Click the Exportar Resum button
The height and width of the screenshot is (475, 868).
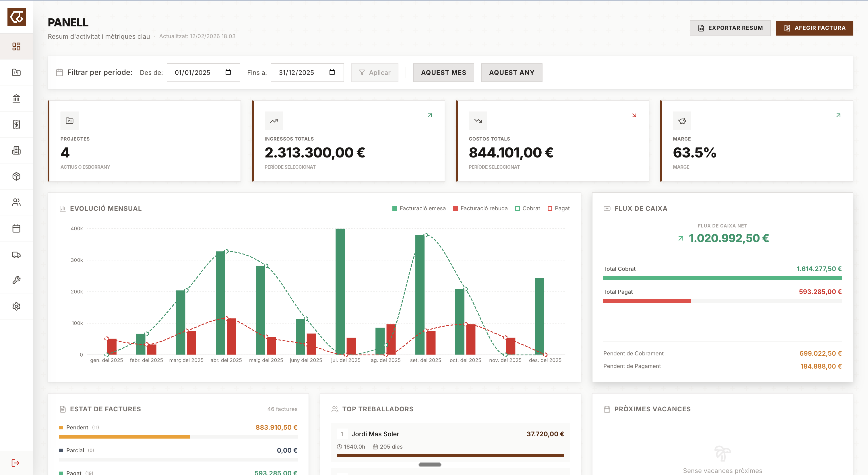[x=730, y=28]
